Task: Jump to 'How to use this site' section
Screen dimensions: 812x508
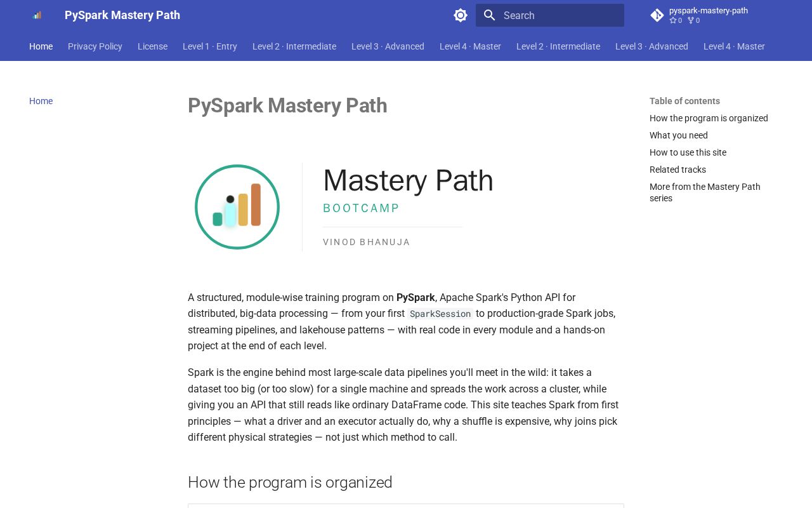Action: [x=688, y=152]
